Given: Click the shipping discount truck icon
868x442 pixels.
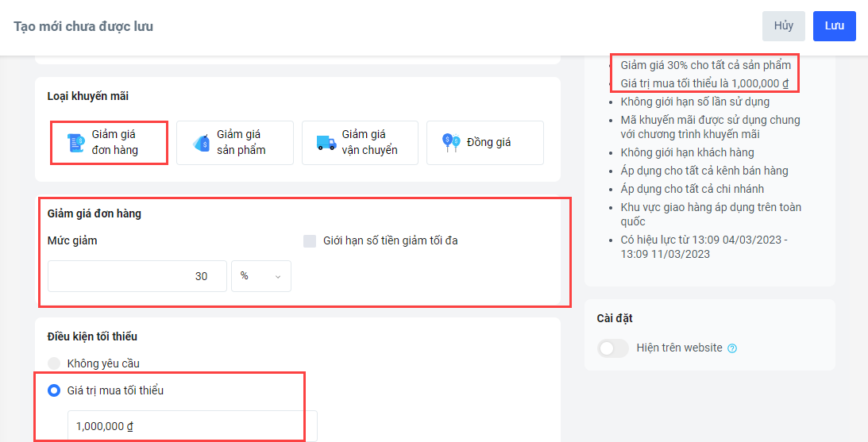Looking at the screenshot, I should 326,143.
